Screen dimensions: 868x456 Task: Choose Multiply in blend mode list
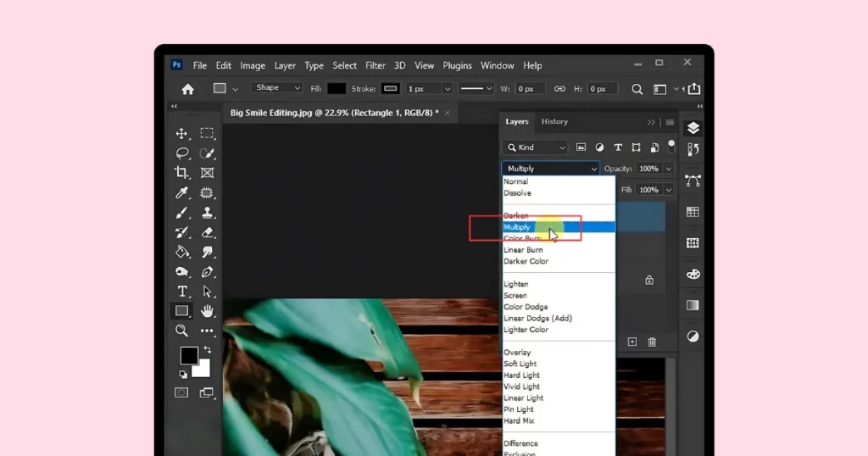[x=559, y=227]
